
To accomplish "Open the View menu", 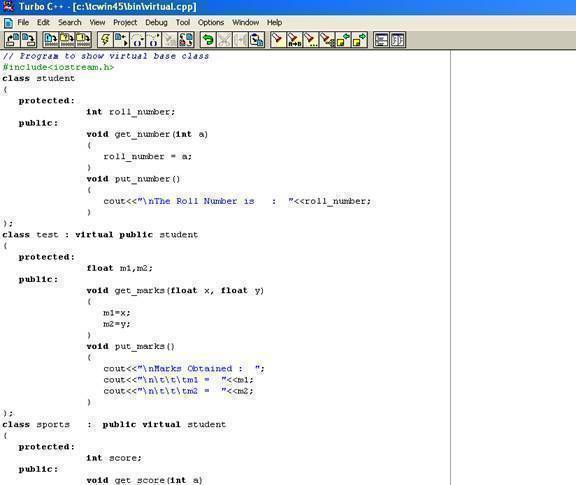I will [x=97, y=22].
